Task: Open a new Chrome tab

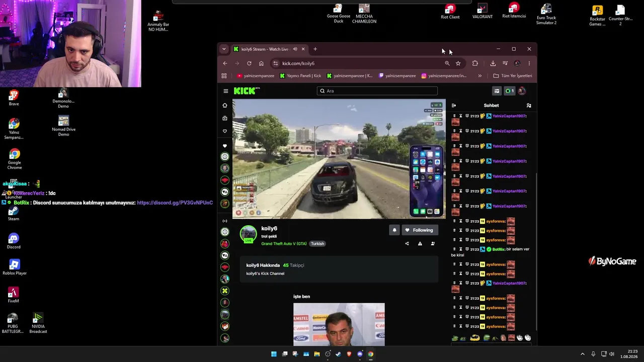Action: [315, 49]
